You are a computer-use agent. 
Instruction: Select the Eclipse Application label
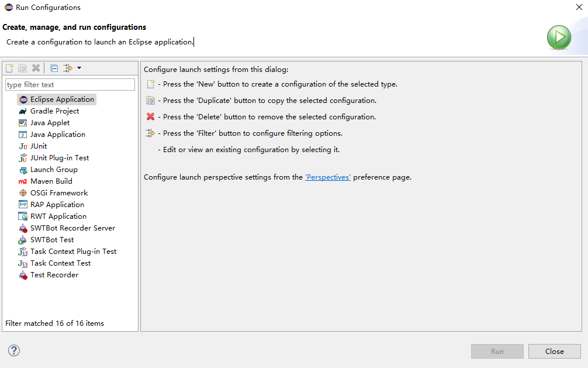[63, 99]
